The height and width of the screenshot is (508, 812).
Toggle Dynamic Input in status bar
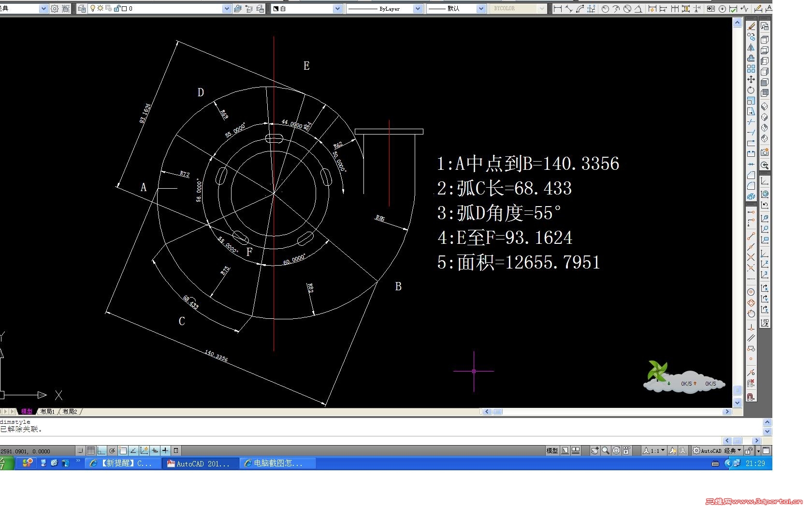click(155, 450)
